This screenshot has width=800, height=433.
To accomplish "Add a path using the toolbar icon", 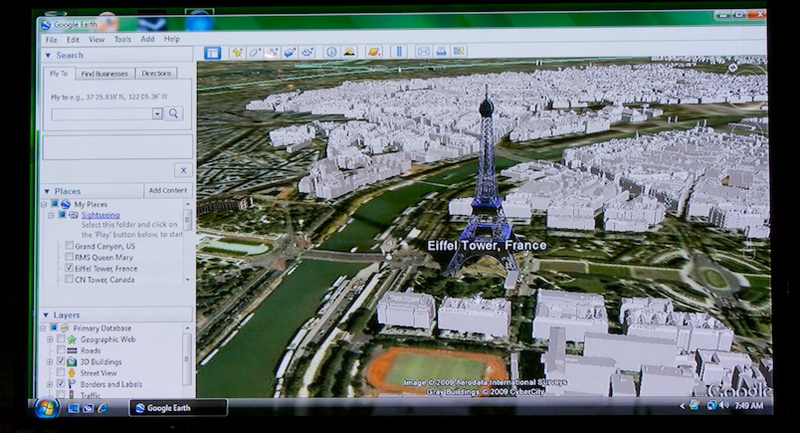I will (272, 53).
